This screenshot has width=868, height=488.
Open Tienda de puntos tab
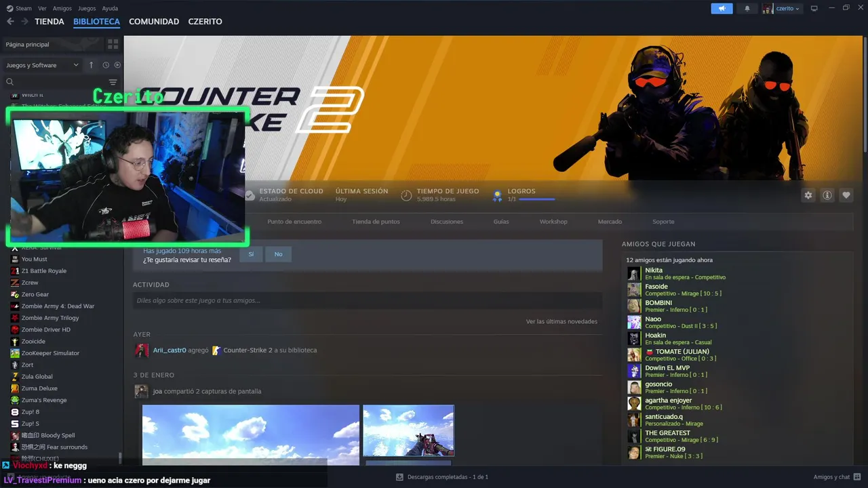[x=376, y=222]
